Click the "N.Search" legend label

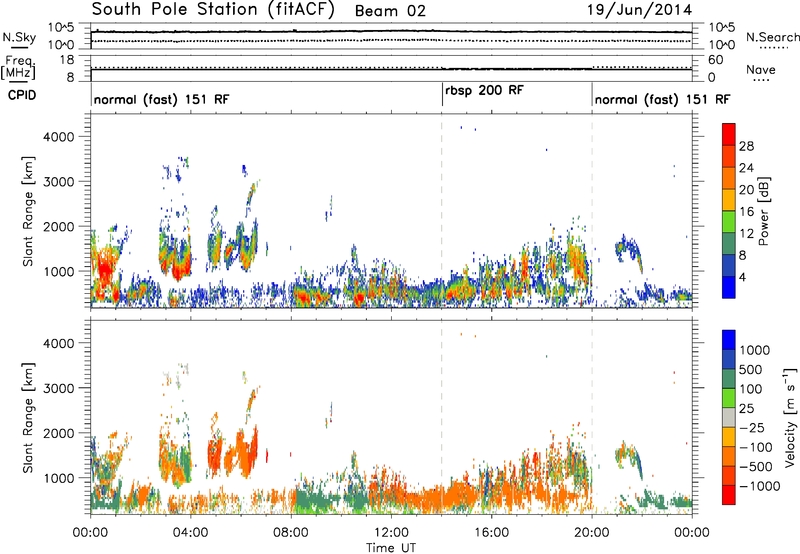[772, 37]
